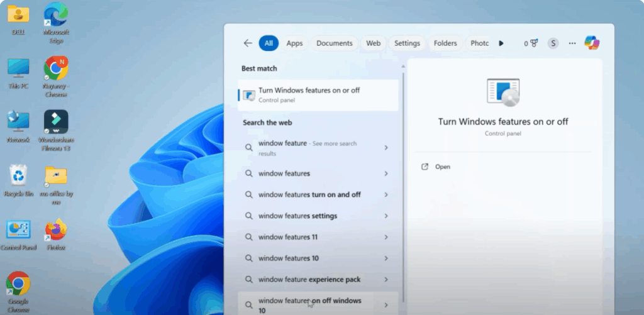Click the large Windows features icon in preview pane
The height and width of the screenshot is (315, 644).
tap(503, 92)
